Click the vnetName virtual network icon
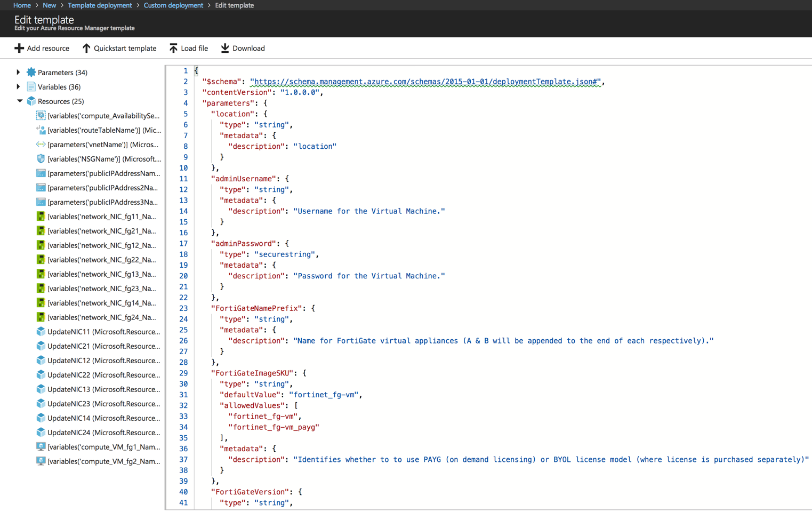 41,144
